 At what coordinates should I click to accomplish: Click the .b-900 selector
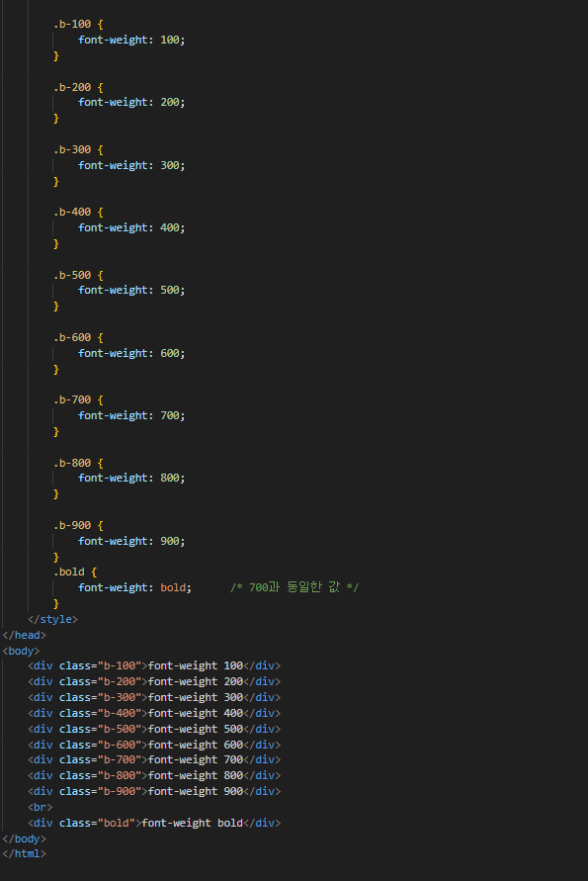tap(72, 525)
